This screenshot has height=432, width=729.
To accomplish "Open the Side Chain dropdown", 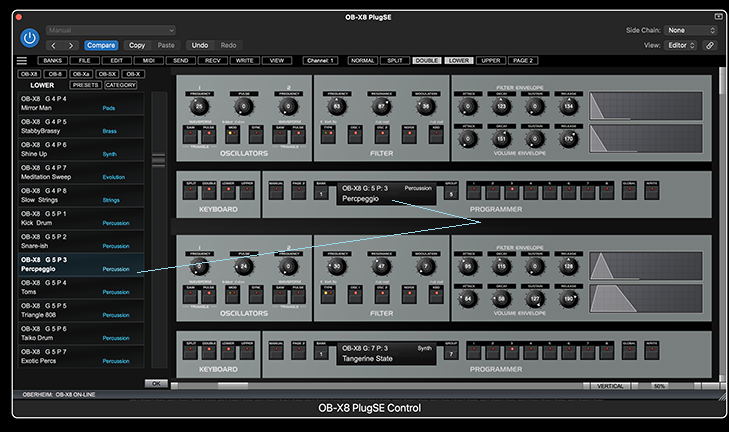I will pyautogui.click(x=690, y=30).
